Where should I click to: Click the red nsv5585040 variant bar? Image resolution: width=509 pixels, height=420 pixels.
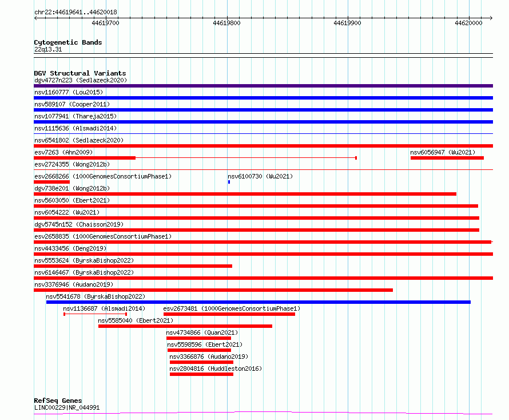pyautogui.click(x=185, y=326)
